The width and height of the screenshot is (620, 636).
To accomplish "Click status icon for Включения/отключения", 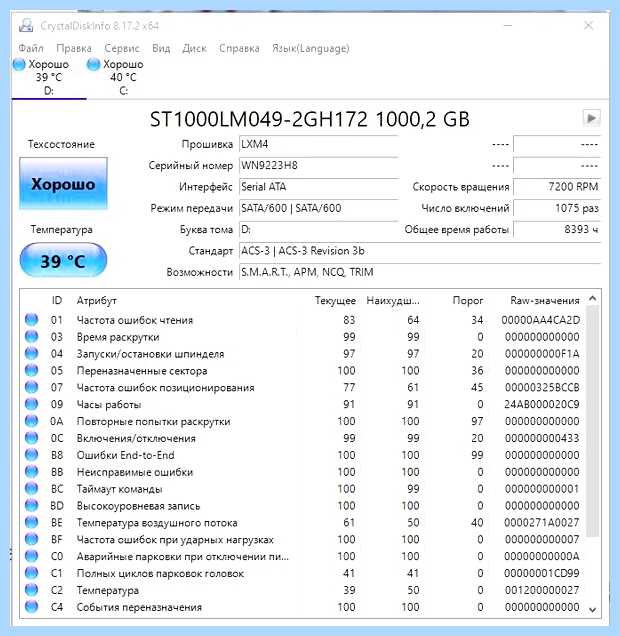I will click(x=31, y=438).
